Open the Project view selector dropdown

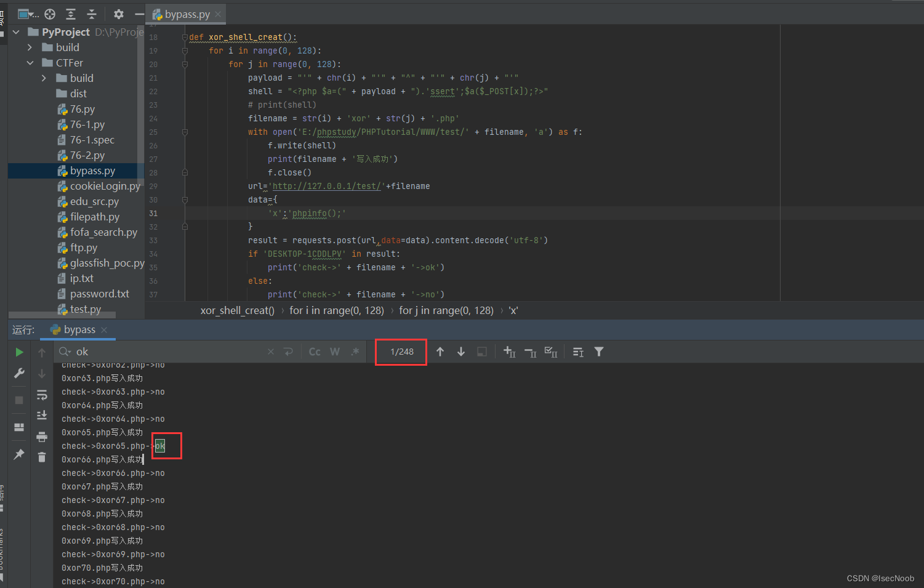point(28,14)
